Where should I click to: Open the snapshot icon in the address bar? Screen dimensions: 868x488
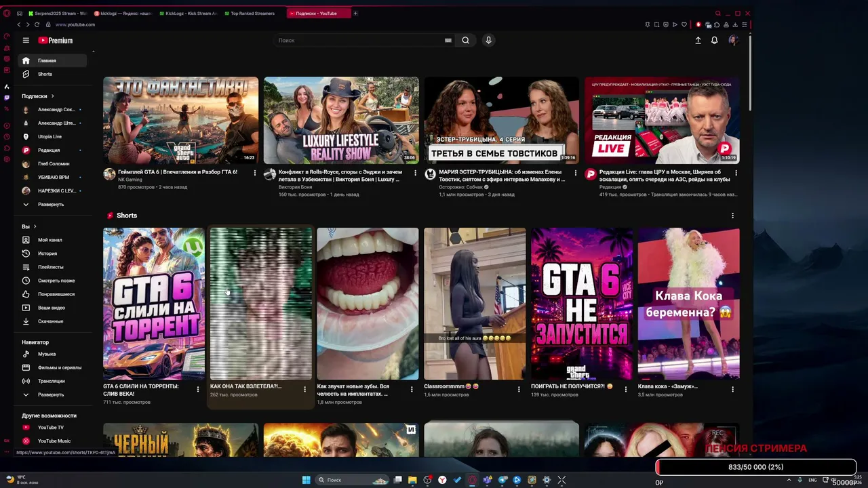click(x=656, y=24)
